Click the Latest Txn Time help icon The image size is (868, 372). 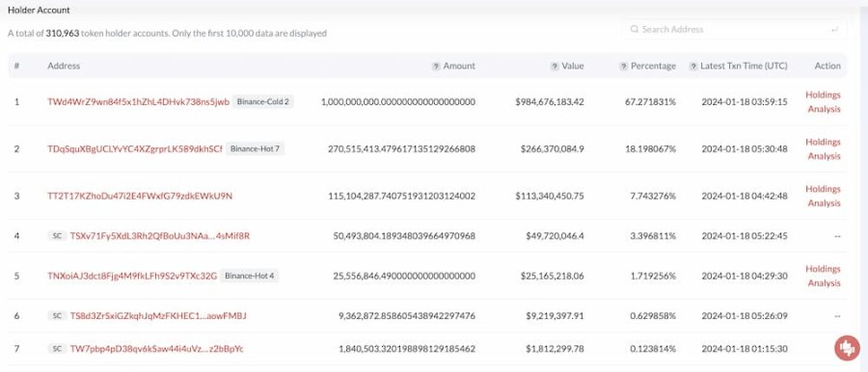[693, 66]
